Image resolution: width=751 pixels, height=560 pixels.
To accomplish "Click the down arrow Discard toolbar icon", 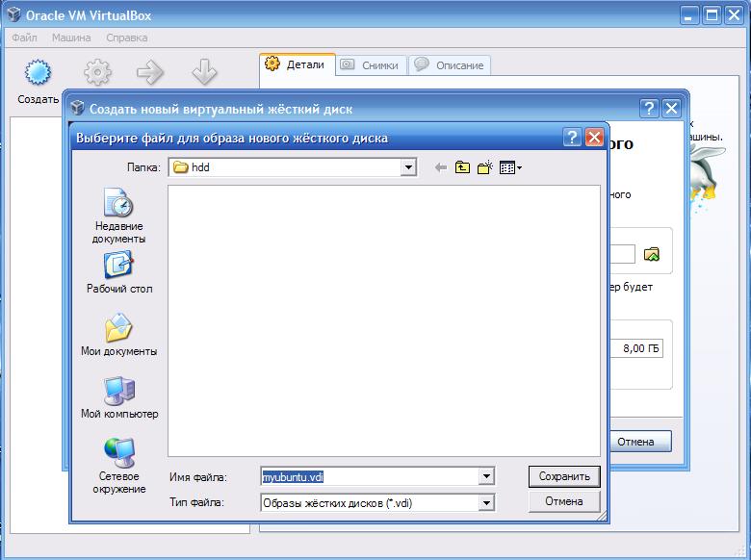I will point(204,73).
